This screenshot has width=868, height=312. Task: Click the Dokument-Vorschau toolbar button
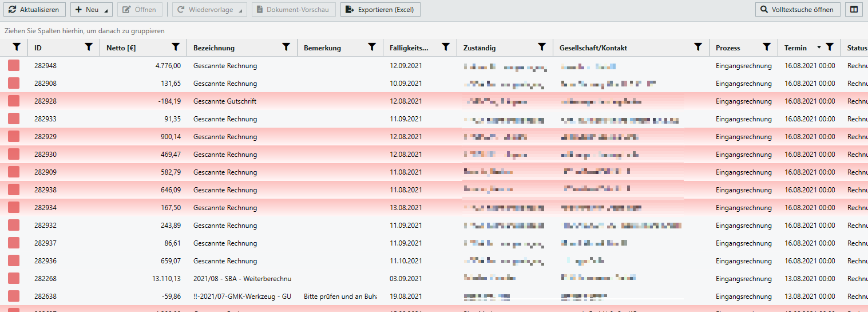tap(294, 10)
